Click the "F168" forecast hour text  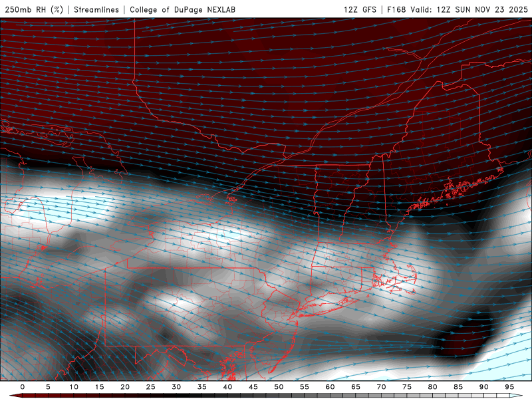tap(396, 9)
